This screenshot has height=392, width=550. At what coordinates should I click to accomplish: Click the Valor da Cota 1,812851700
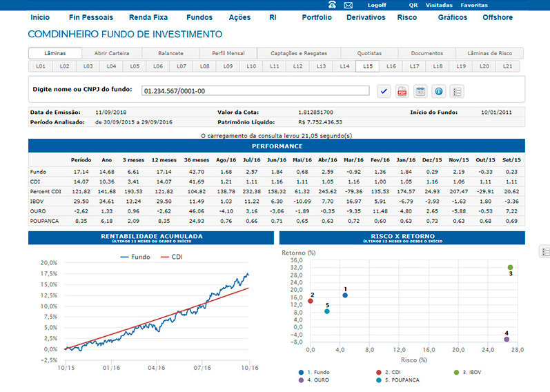pos(315,112)
